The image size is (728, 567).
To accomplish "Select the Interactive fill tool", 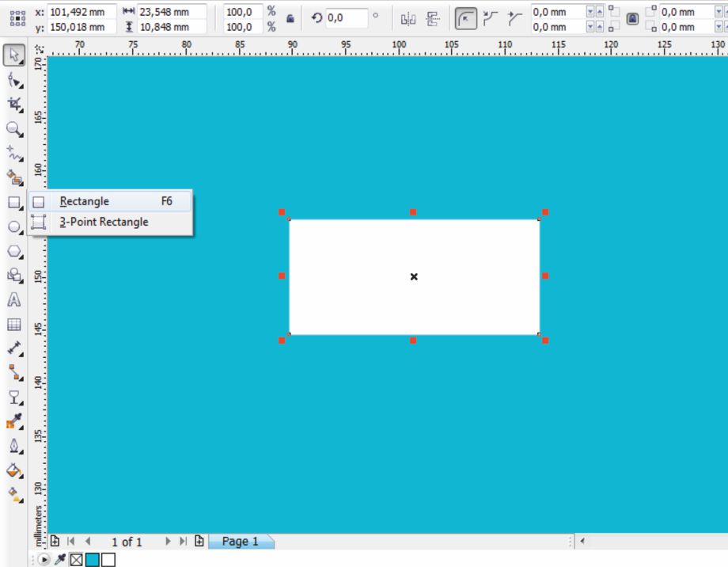I will (15, 495).
